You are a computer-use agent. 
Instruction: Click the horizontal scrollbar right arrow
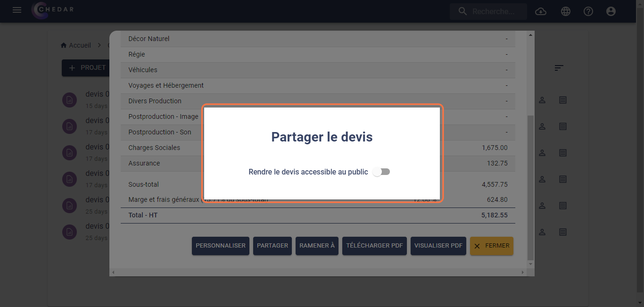tap(522, 273)
